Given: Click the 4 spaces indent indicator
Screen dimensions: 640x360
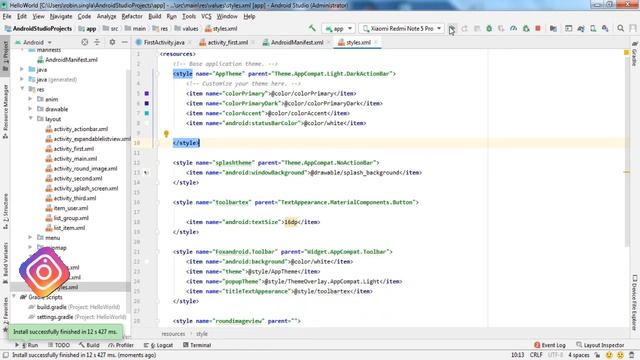Looking at the screenshot, I should tap(579, 355).
